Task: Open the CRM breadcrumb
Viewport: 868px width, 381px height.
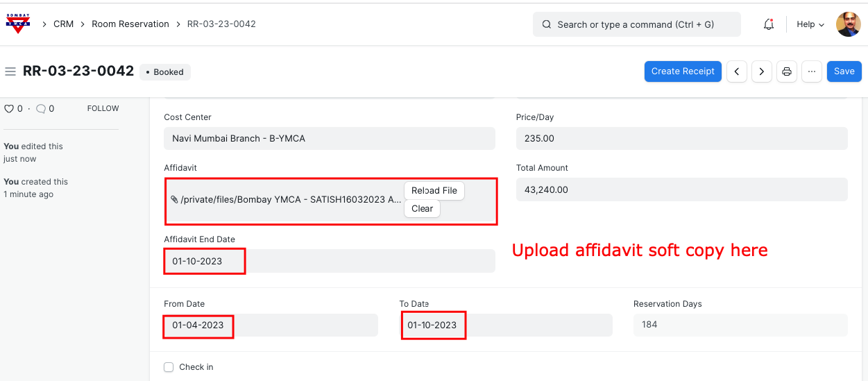Action: (x=63, y=24)
